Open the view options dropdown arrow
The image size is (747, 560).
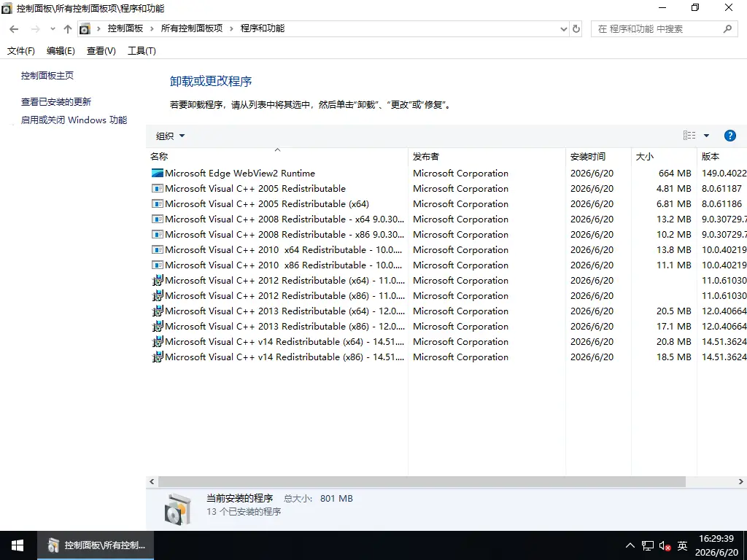point(706,136)
